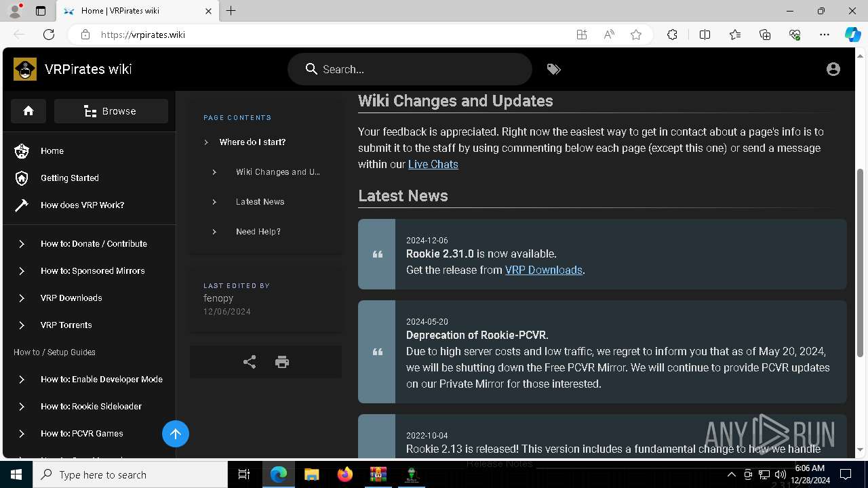Open browser Extensions icon
Screen dimensions: 868x488
pos(672,35)
